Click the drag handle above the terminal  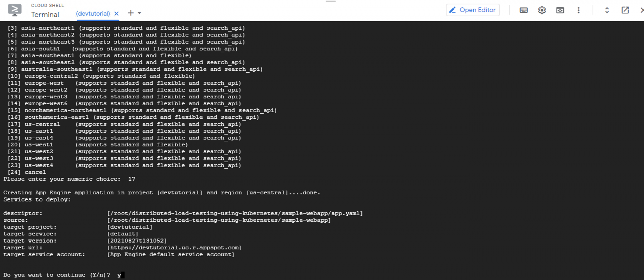331,1
